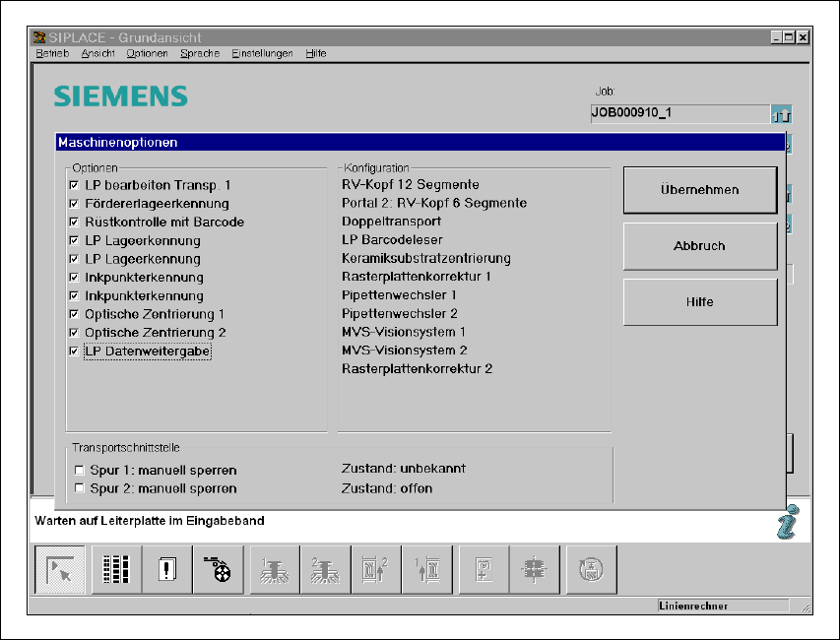Screen dimensions: 840x640
Task: Select Pipettenwechsler 2 entry
Action: [x=400, y=314]
